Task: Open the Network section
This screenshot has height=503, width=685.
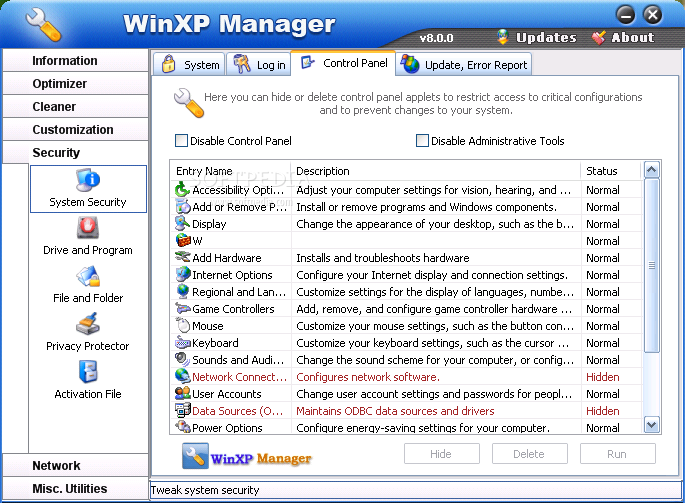Action: pyautogui.click(x=75, y=465)
